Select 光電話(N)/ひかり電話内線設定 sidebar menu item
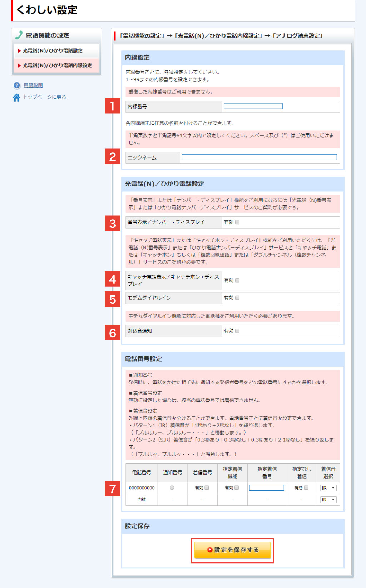 coord(57,65)
